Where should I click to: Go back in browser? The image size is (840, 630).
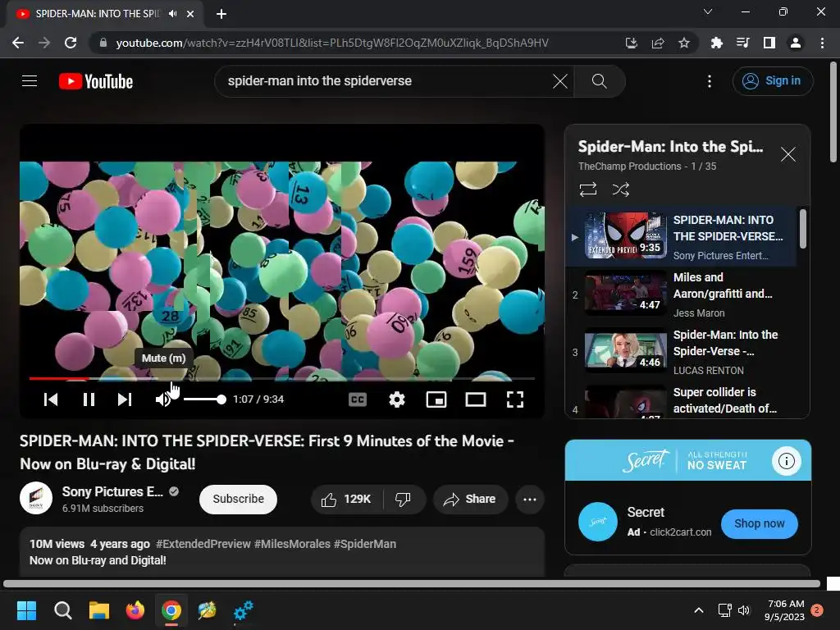click(x=18, y=43)
